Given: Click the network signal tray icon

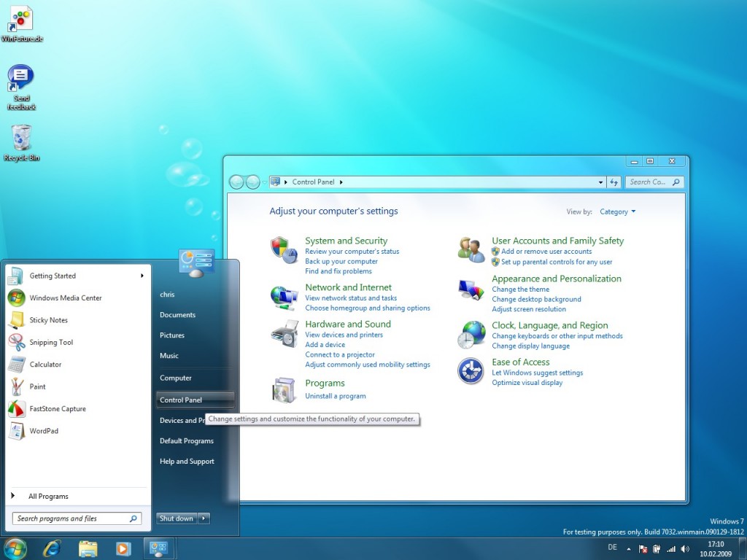Looking at the screenshot, I should tap(671, 549).
